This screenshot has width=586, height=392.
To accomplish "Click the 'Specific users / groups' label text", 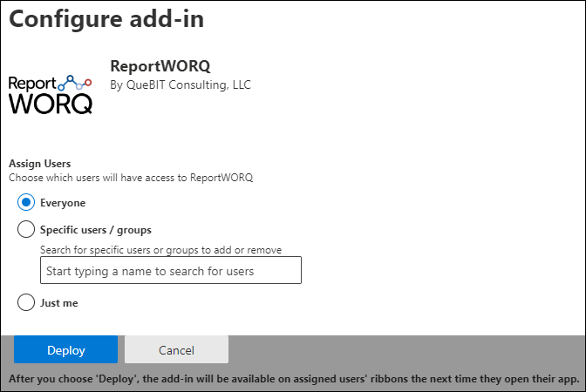I will coord(96,230).
